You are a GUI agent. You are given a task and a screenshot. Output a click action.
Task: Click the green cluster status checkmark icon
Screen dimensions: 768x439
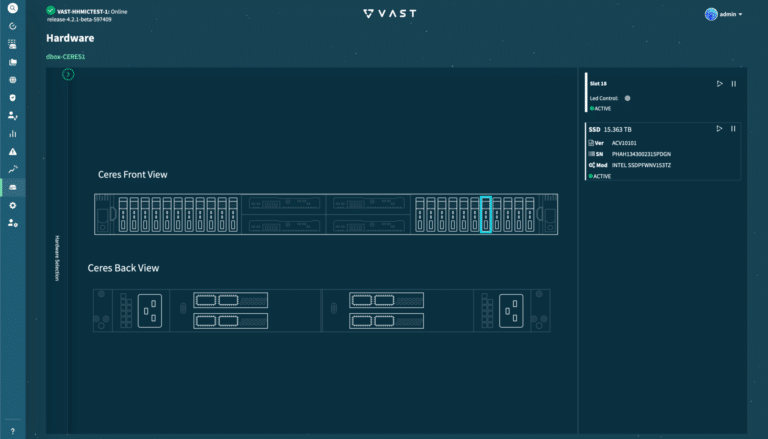pos(50,10)
